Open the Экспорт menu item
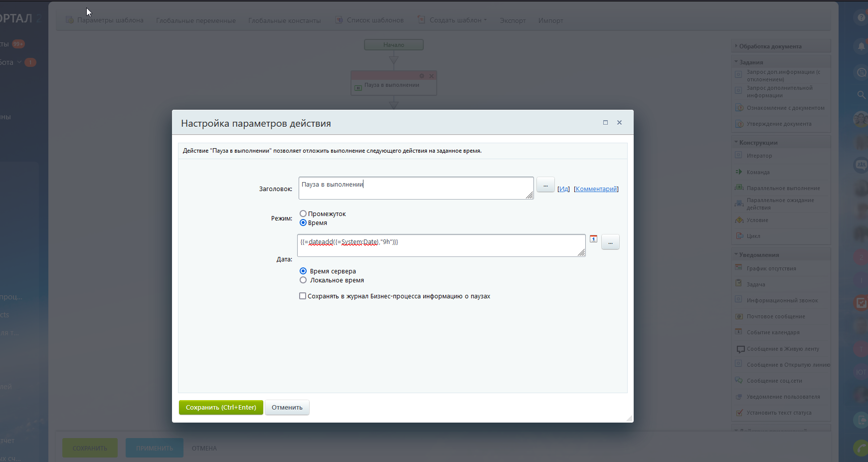The width and height of the screenshot is (868, 462). (513, 20)
